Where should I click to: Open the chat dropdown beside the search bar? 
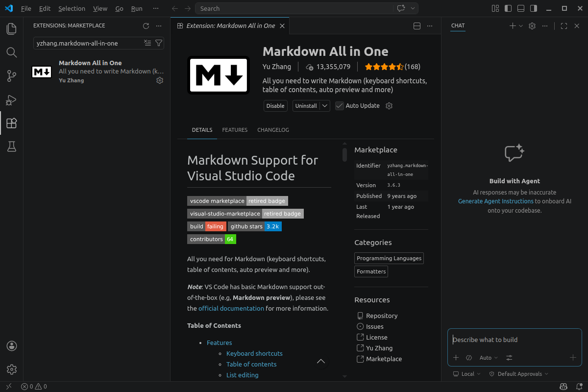(x=413, y=8)
